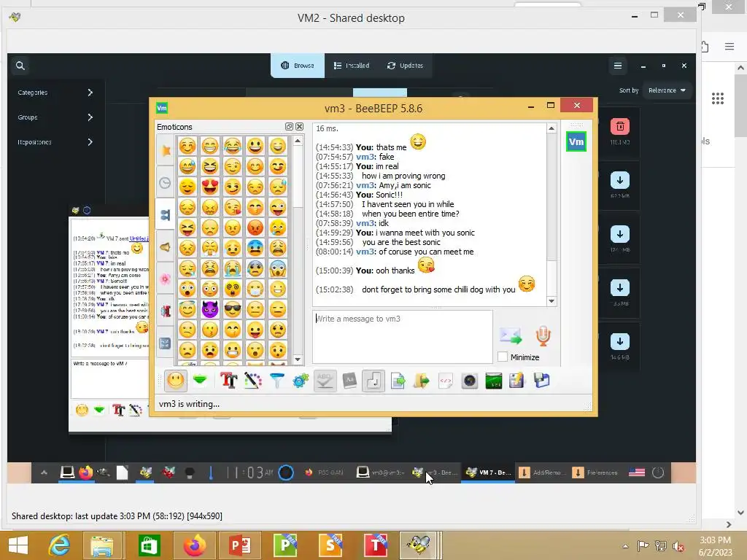This screenshot has height=560, width=747.
Task: Toggle the return key send option
Action: (373, 381)
